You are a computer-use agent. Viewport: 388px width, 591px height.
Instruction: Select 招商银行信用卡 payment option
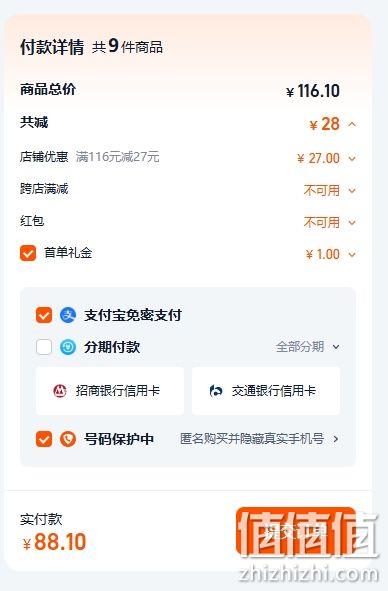(x=110, y=391)
